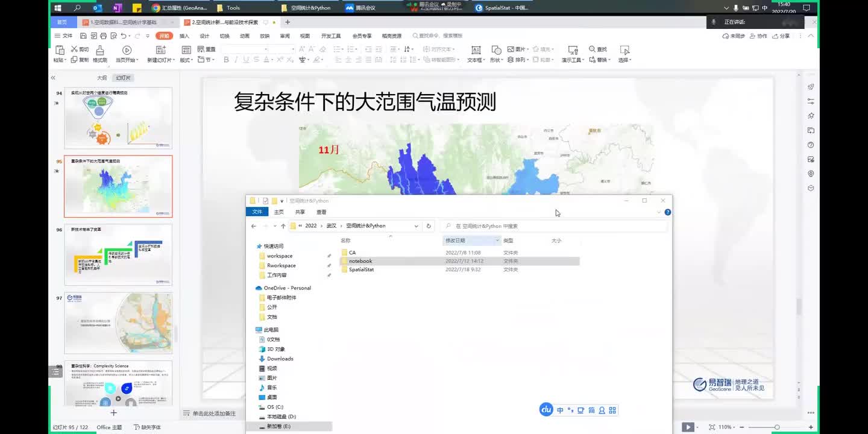Open the View (视图) ribbon tab
Viewport: 868px width, 434px height.
[x=305, y=36]
